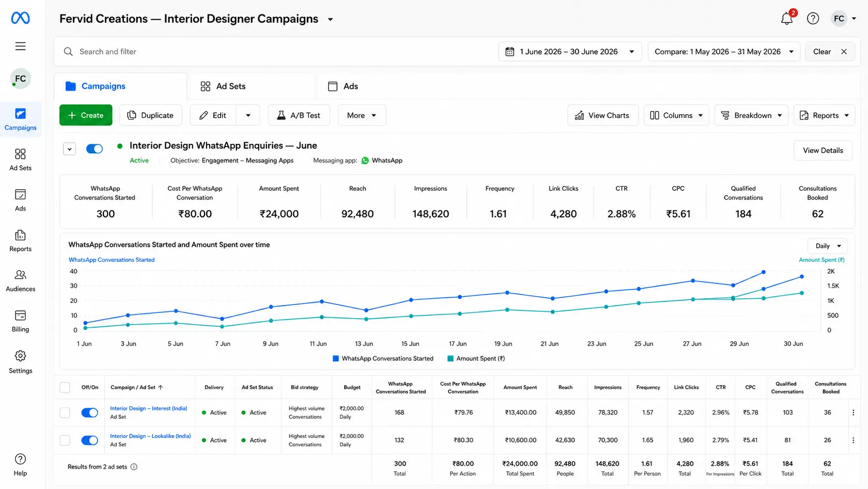Click the help question mark icon in header

pyautogui.click(x=813, y=19)
